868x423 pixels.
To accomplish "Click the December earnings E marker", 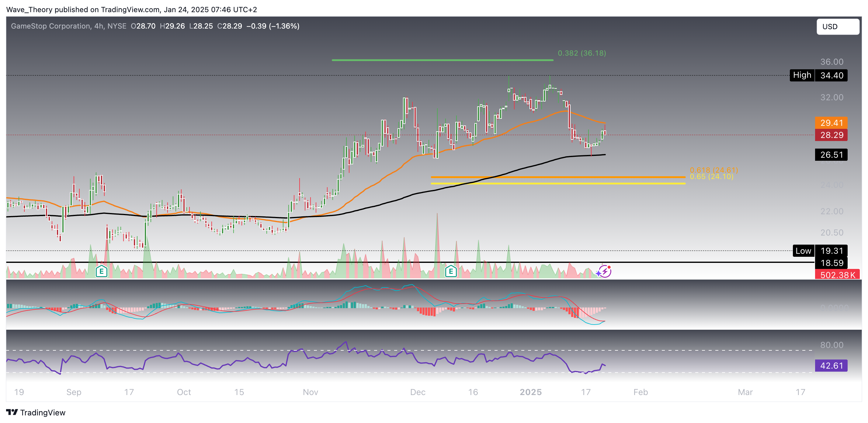I will click(451, 271).
